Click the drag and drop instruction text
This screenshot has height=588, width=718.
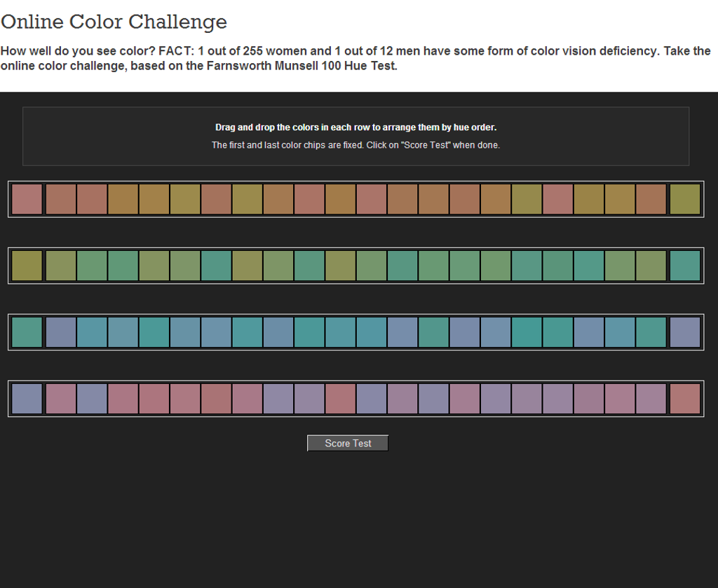[x=355, y=128]
